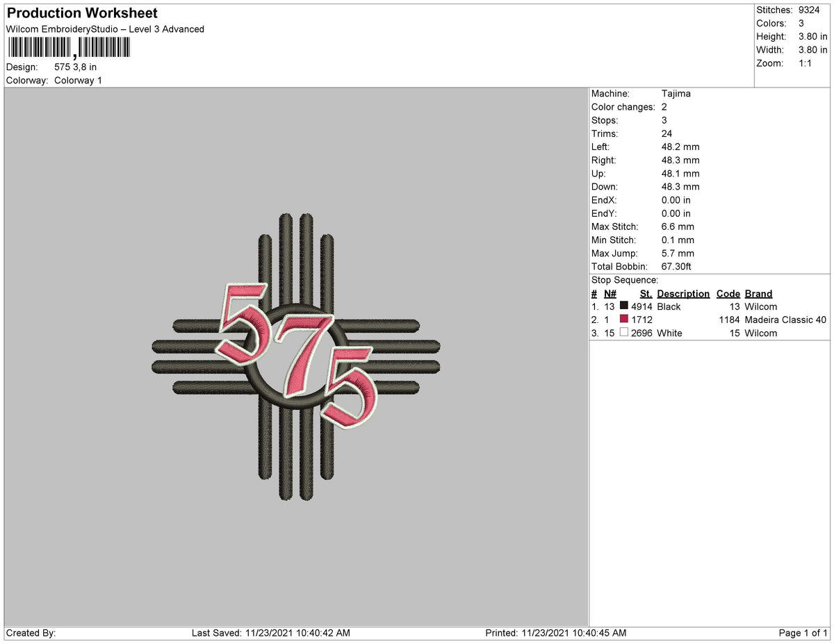Click the White color swatch in stop sequence
Viewport: 834px width, 644px height.
click(x=623, y=333)
